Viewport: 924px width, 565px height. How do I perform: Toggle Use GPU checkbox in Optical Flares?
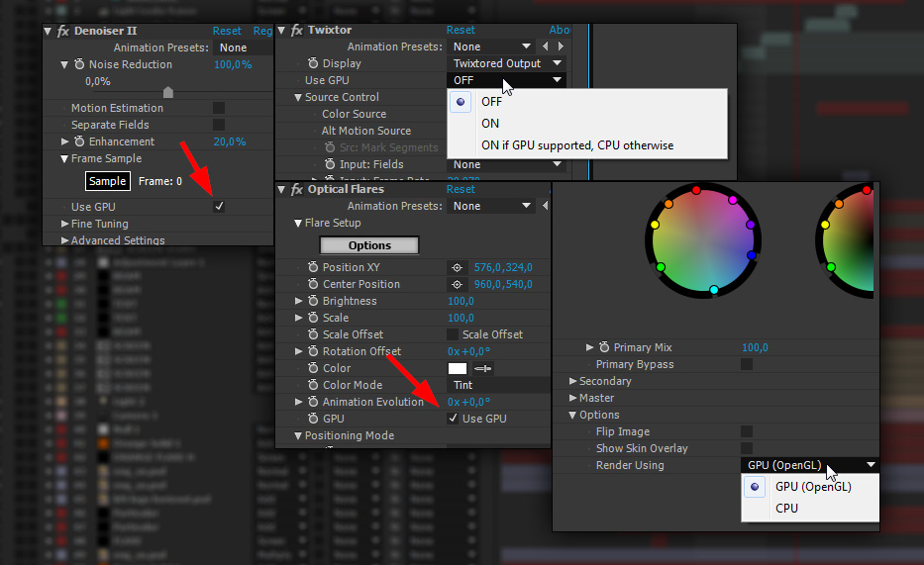click(453, 418)
